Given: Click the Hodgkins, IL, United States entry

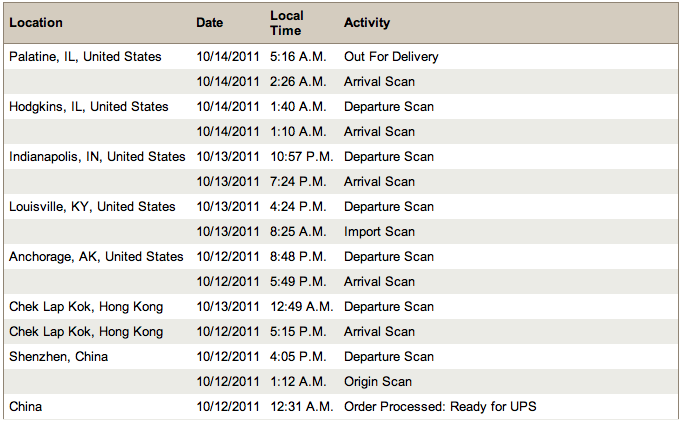Looking at the screenshot, I should click(x=89, y=107).
